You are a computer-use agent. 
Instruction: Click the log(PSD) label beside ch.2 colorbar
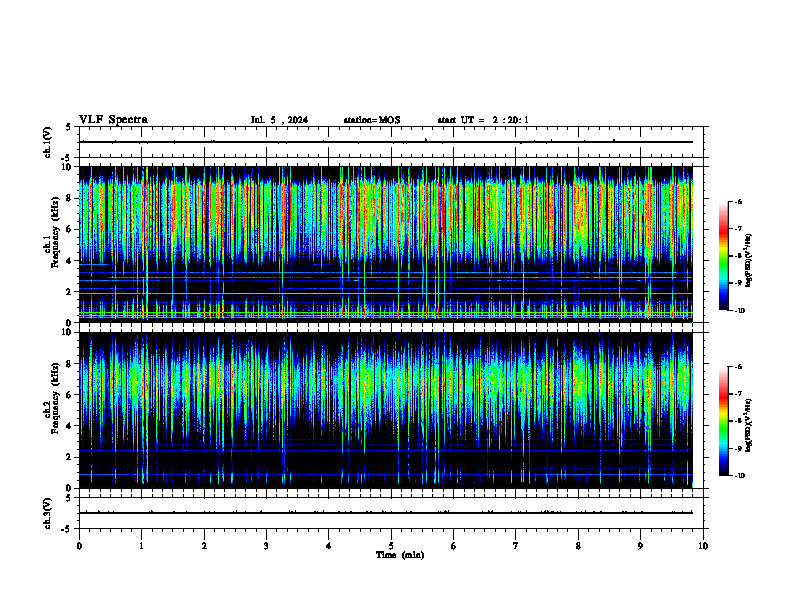point(749,425)
